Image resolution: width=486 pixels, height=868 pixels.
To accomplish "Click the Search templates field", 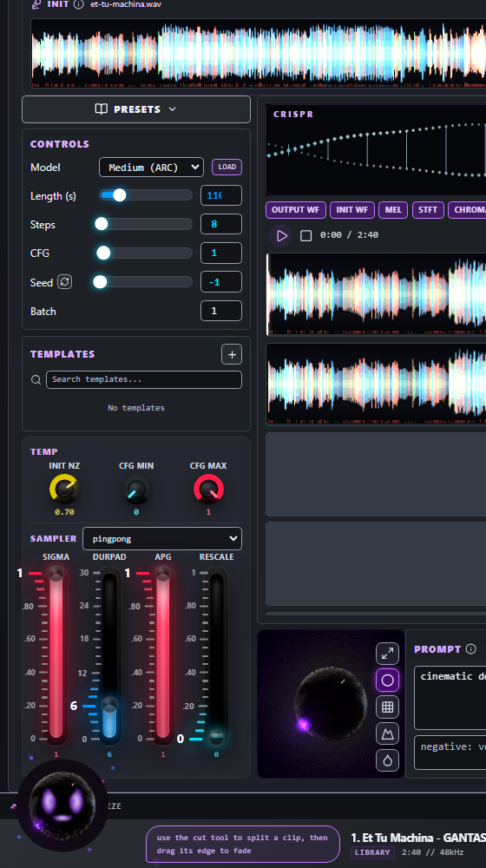I will pos(144,379).
